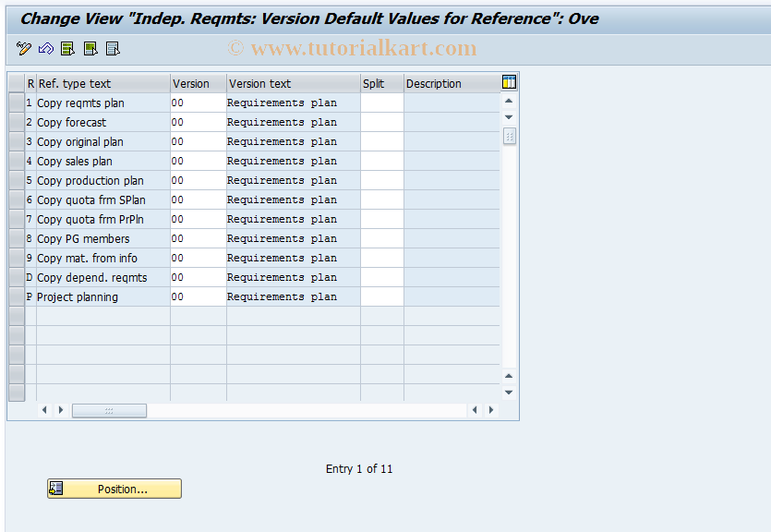This screenshot has width=771, height=532.
Task: Click the right-side horizontal scroll-right arrow
Action: point(490,409)
